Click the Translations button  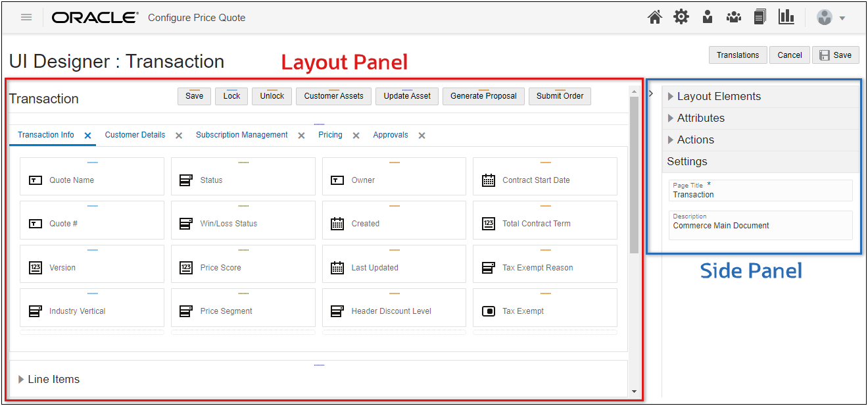pyautogui.click(x=737, y=55)
